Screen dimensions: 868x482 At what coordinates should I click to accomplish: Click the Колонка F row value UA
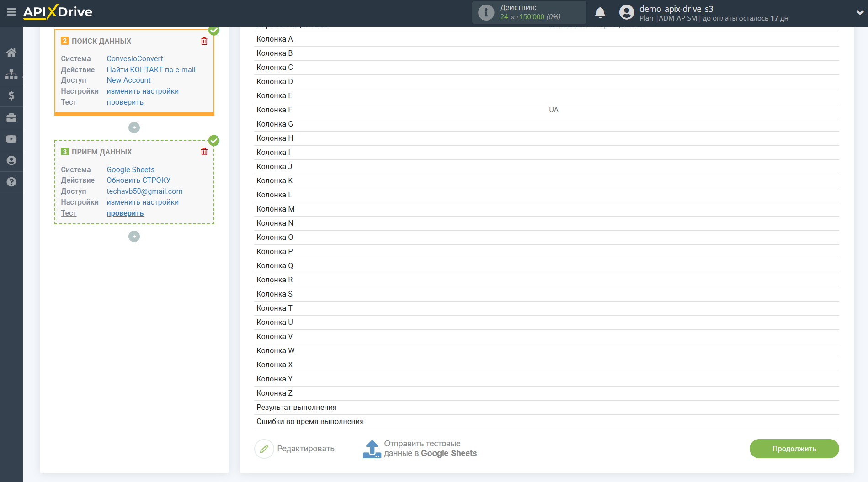pyautogui.click(x=554, y=110)
